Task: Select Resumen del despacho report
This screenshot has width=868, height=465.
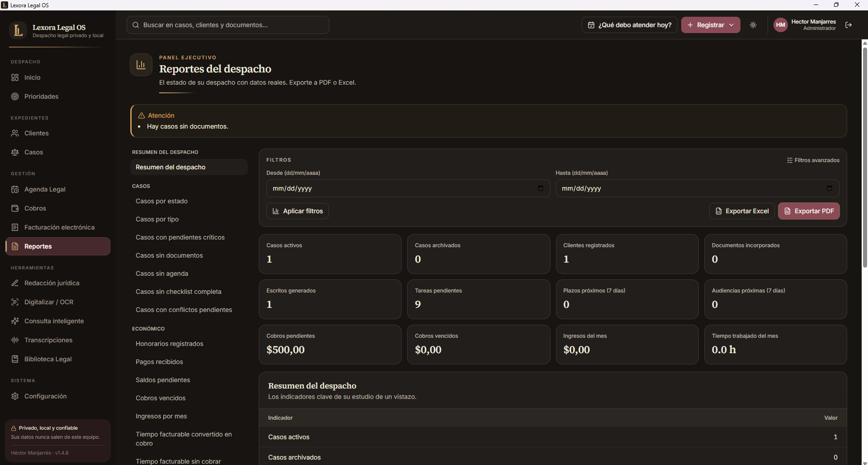Action: [x=189, y=167]
